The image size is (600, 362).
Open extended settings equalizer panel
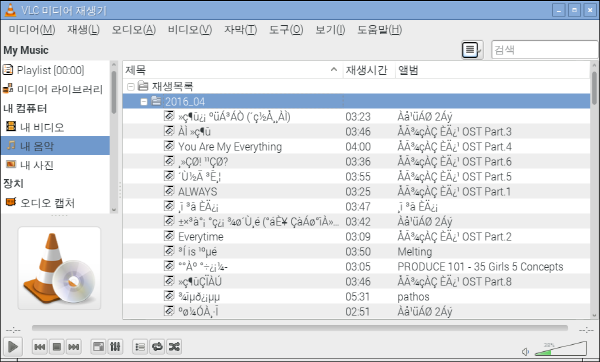pos(115,347)
